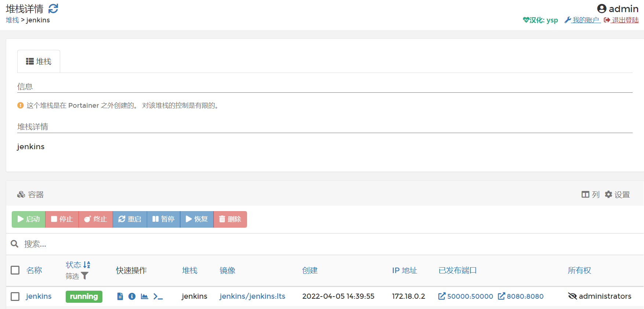Image resolution: width=644 pixels, height=309 pixels.
Task: Open the jenkins container console icon
Action: coord(158,296)
